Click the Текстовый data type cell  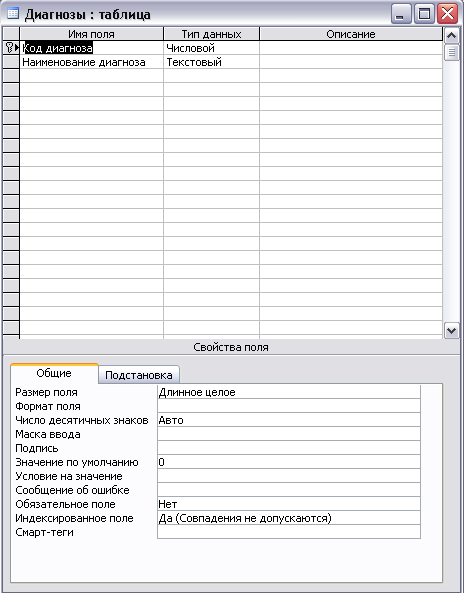point(211,62)
